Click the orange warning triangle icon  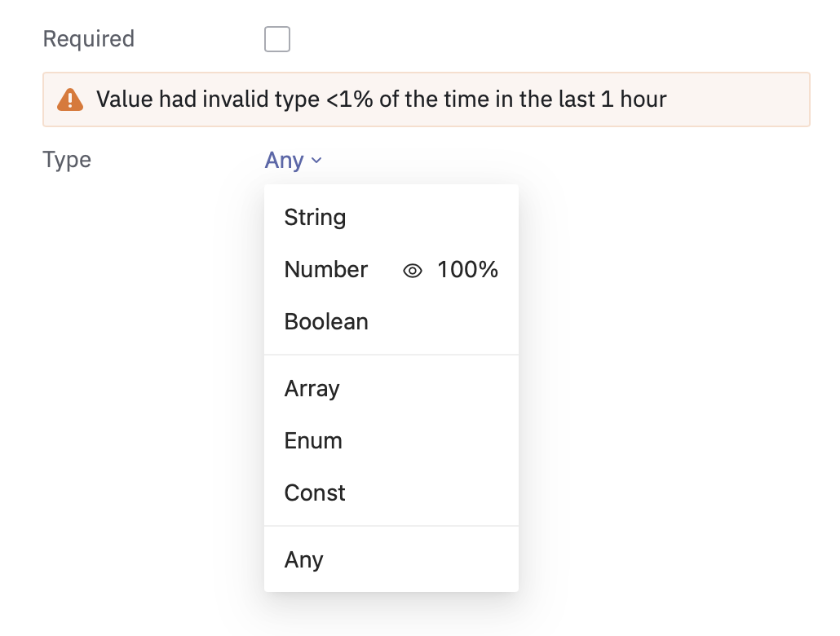tap(70, 99)
